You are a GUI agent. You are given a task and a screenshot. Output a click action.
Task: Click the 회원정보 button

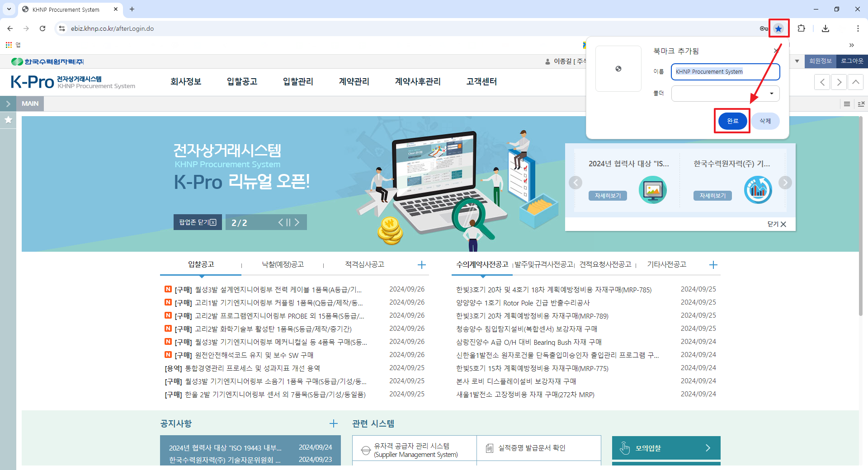point(820,61)
